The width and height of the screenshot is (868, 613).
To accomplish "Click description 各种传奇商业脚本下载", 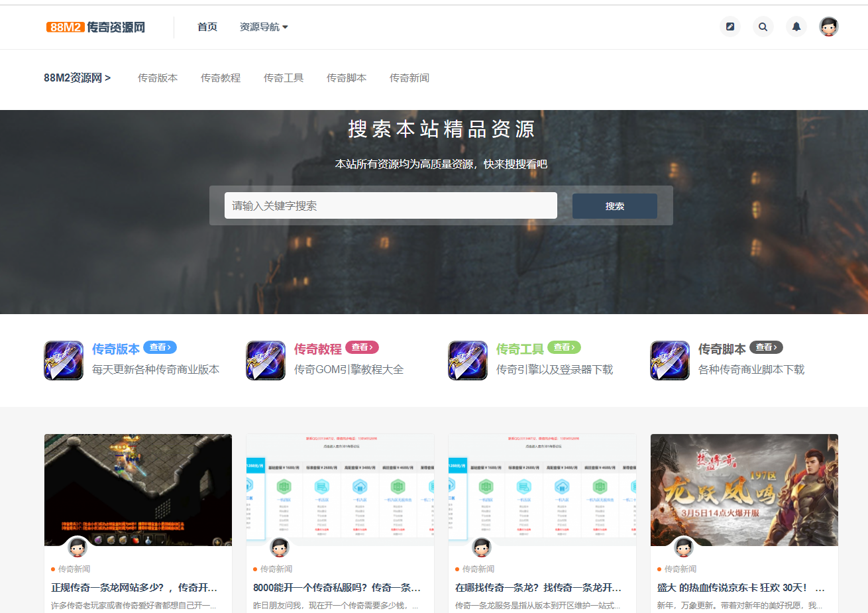I will [751, 370].
